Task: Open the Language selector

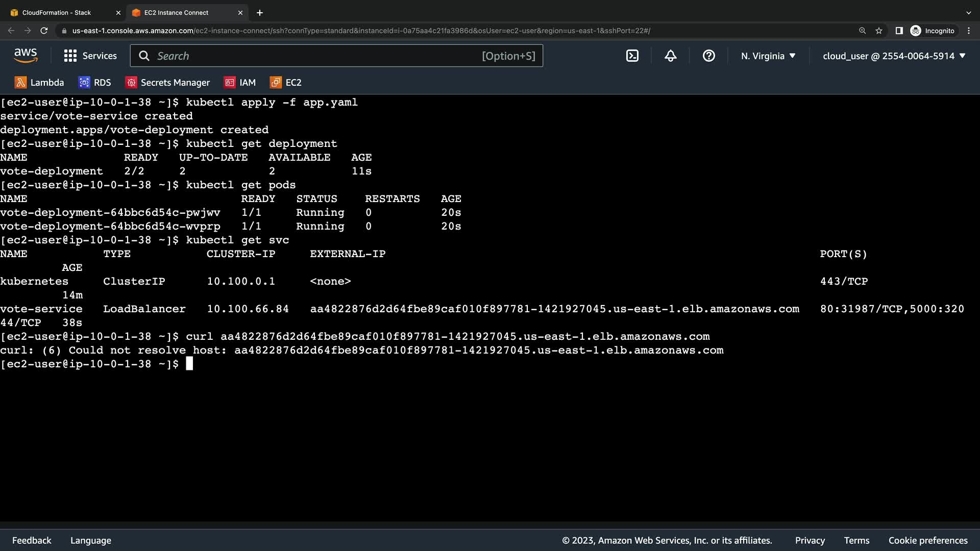Action: pos(91,540)
